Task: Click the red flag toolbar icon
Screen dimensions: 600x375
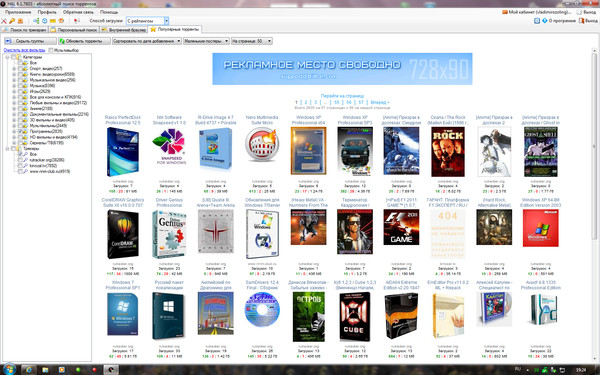Action: click(x=77, y=21)
